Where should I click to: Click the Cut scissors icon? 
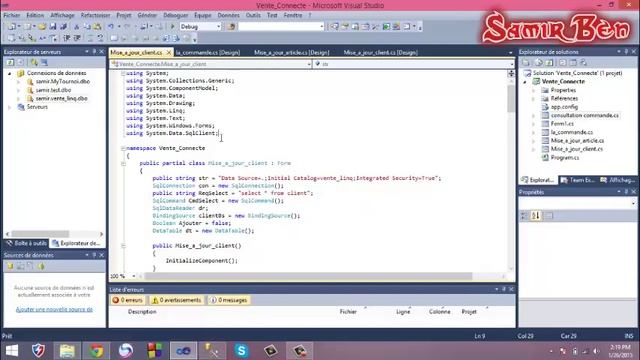click(76, 27)
